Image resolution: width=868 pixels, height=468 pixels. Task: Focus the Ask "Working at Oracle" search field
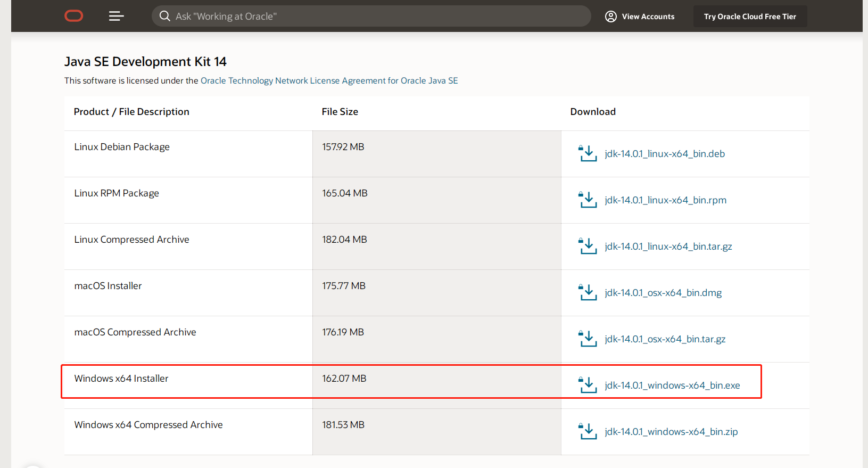click(371, 16)
